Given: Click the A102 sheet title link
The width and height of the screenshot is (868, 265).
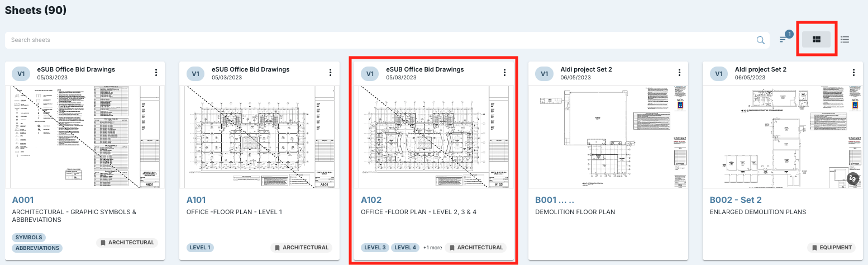Looking at the screenshot, I should (371, 200).
